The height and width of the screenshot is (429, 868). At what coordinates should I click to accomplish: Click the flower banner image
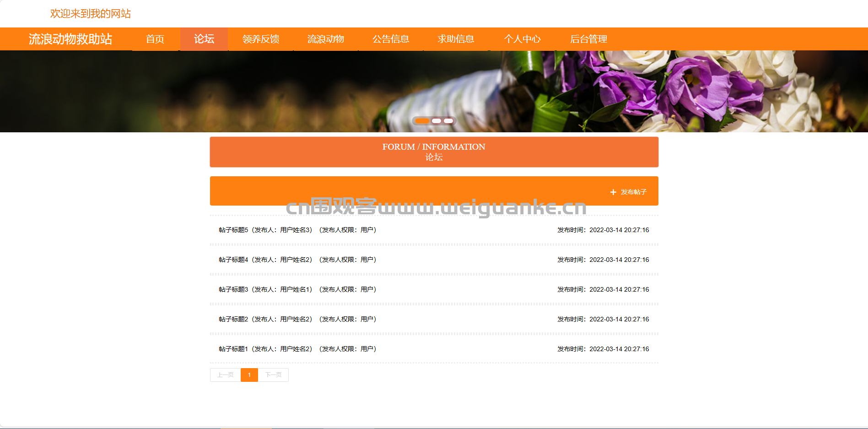pos(434,91)
